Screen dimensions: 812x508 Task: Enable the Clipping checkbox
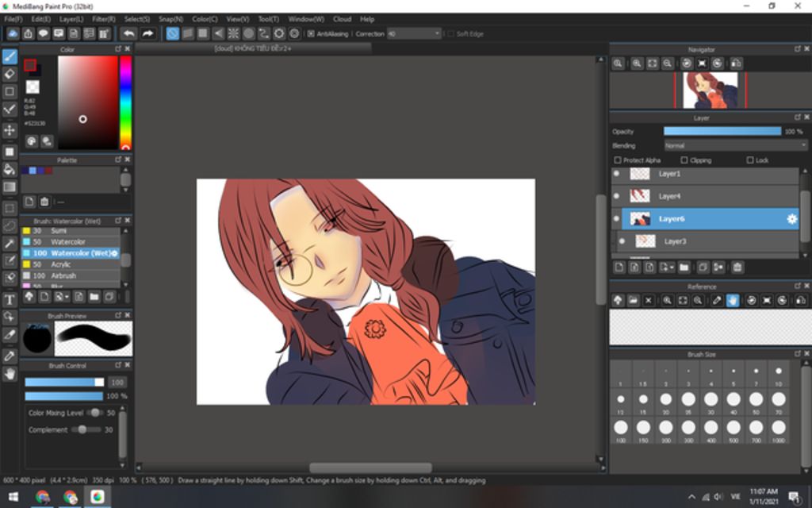684,160
